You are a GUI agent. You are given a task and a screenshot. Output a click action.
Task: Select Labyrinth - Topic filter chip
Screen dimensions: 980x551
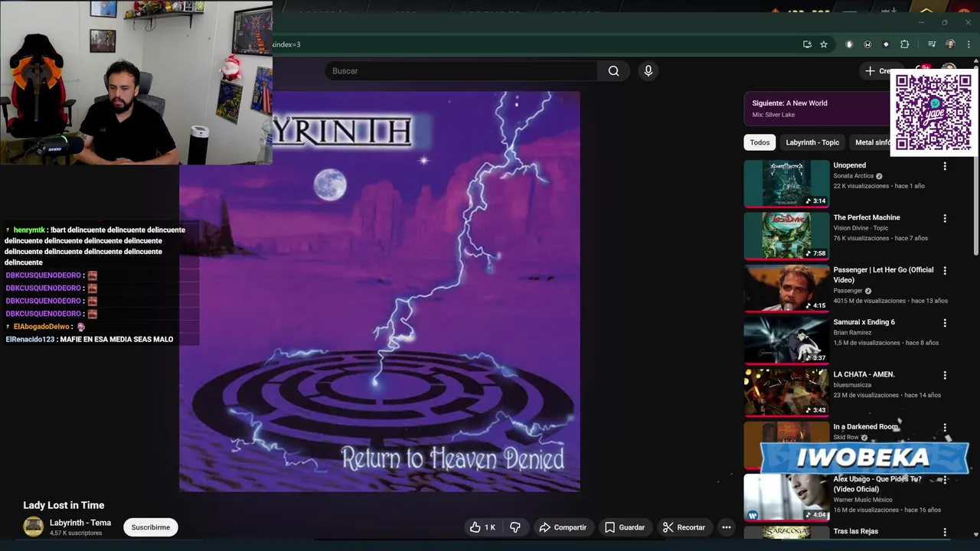coord(812,142)
